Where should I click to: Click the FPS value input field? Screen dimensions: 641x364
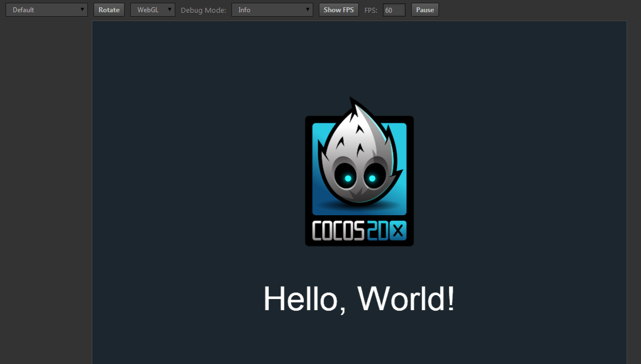pos(394,10)
